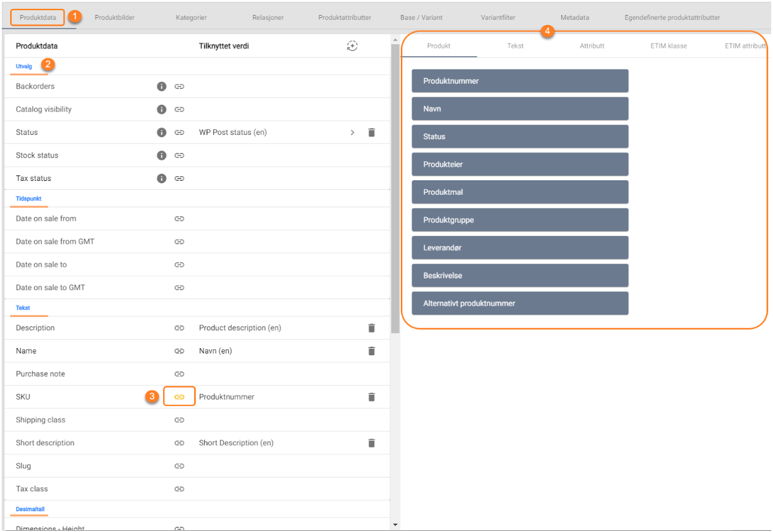Click the link icon for Stock status
This screenshot has height=532, width=773.
coord(179,155)
